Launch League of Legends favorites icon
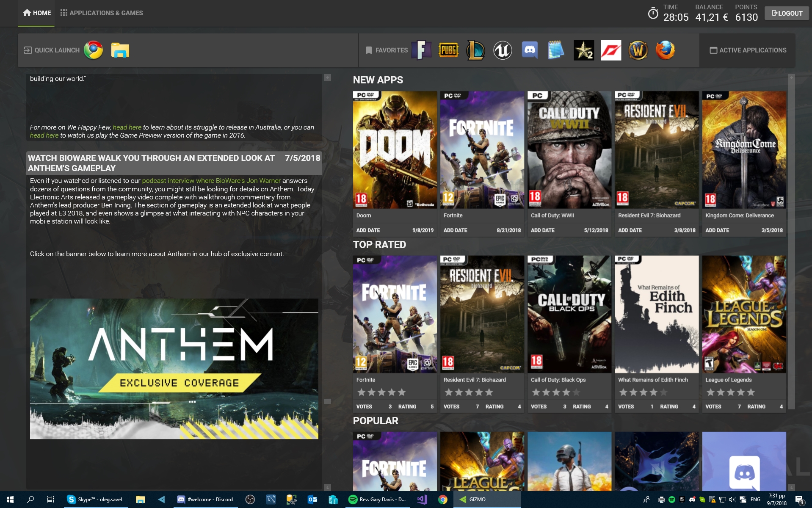Screen dimensions: 812x508 click(475, 50)
